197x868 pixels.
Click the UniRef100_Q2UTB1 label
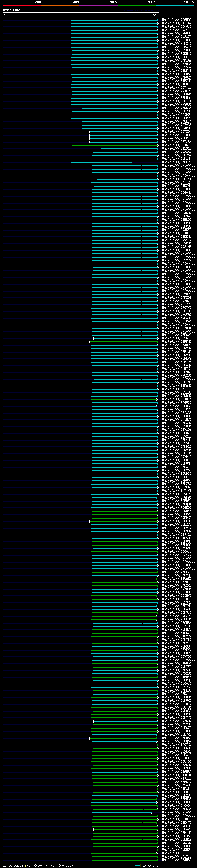(177, 707)
